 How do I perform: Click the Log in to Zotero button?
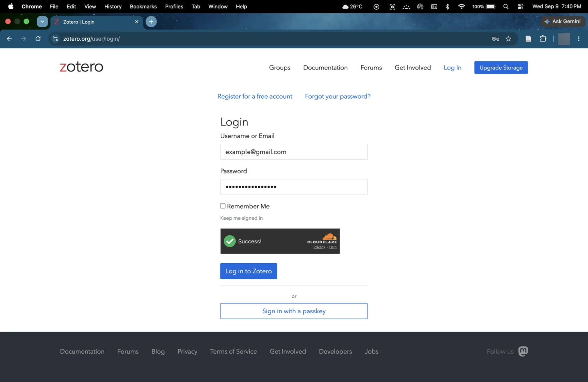pyautogui.click(x=248, y=271)
